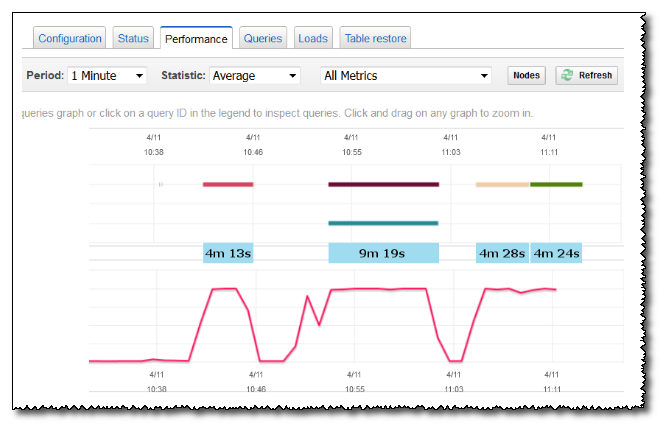This screenshot has width=665, height=429.
Task: Select the dark maroon query bar
Action: pyautogui.click(x=383, y=184)
